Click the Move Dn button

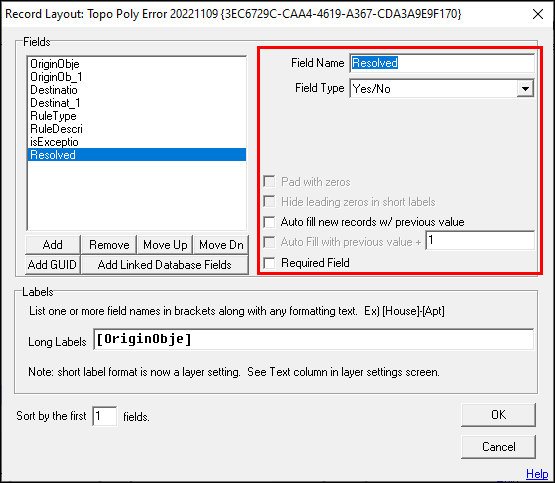[221, 245]
